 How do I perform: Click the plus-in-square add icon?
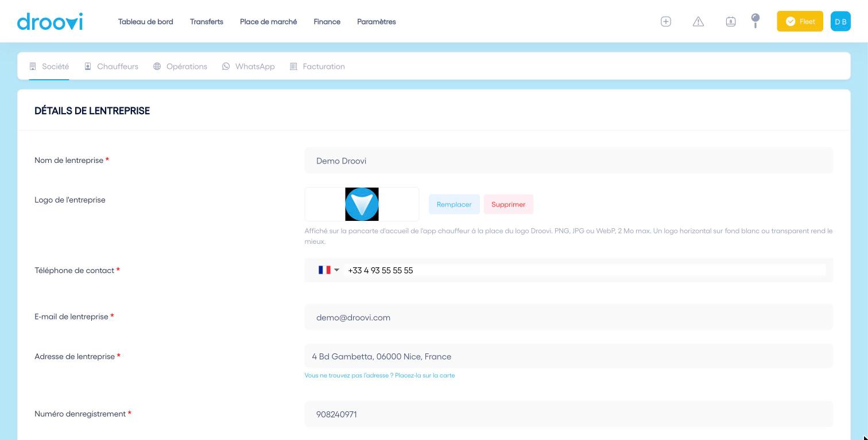(666, 21)
